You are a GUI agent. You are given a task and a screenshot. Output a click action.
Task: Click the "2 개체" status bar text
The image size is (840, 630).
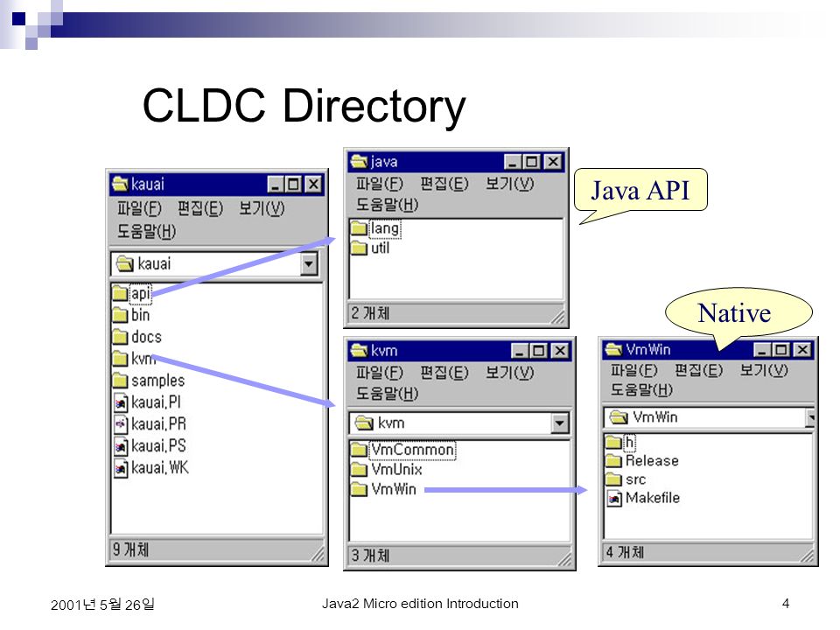tap(370, 313)
